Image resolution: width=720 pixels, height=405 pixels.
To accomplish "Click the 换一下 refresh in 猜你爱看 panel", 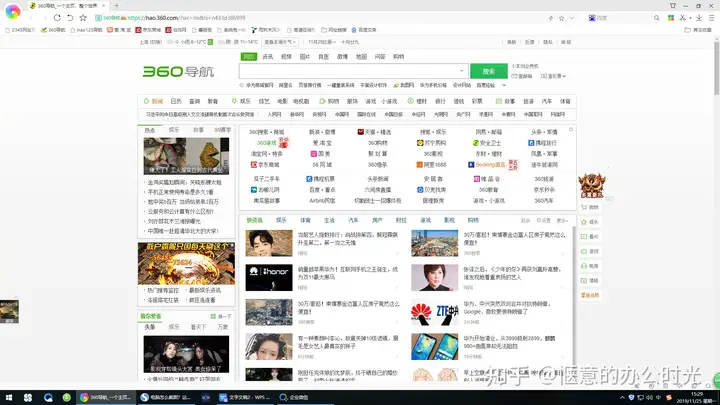I will point(221,316).
